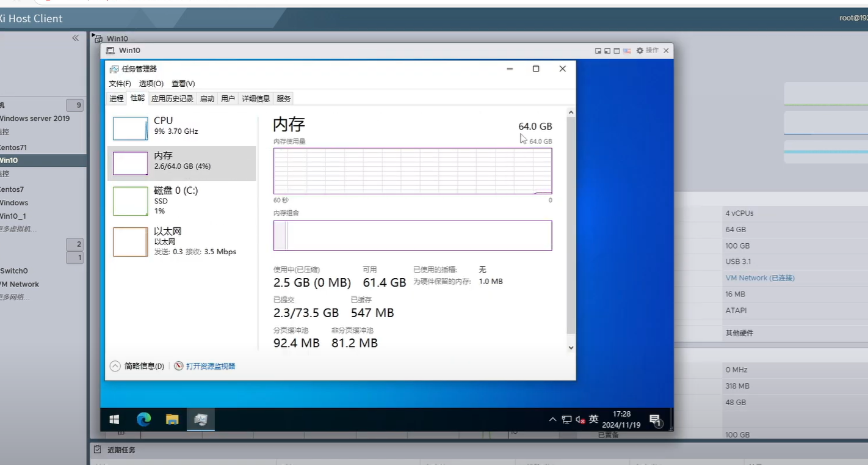Click the Win10 console window title icon
Screen dimensions: 868x465
click(x=110, y=51)
